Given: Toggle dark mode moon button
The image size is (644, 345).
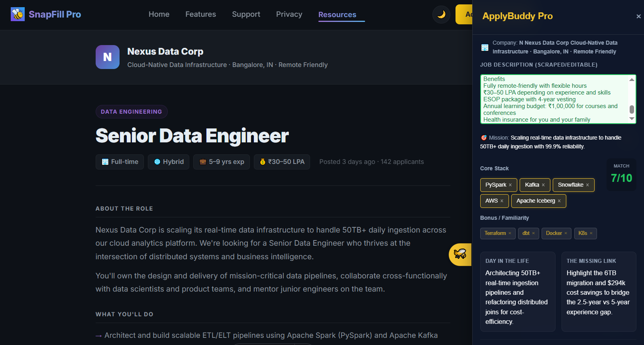Looking at the screenshot, I should pyautogui.click(x=441, y=14).
